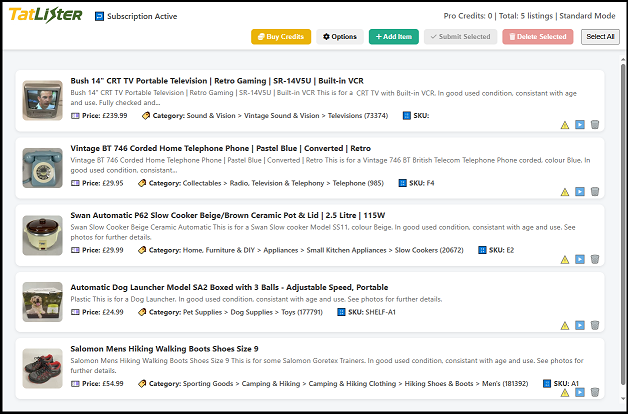Click the Swan Automatic P62 Slow Cooker title

point(227,215)
